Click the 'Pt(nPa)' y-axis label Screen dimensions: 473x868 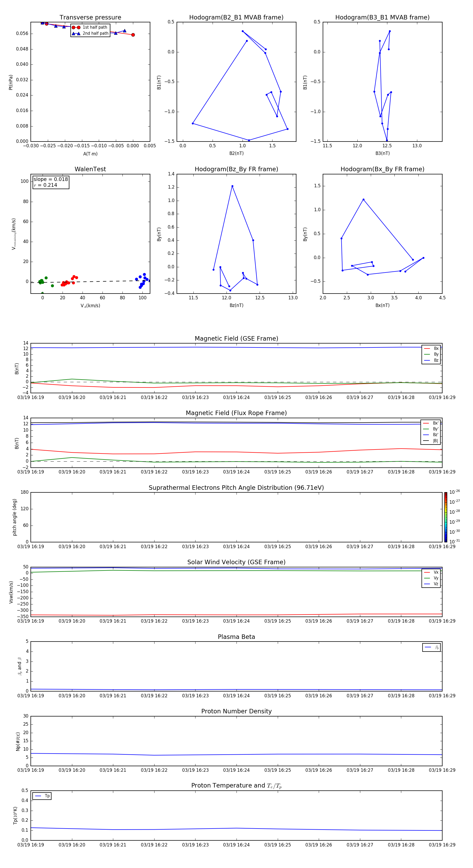[x=11, y=82]
